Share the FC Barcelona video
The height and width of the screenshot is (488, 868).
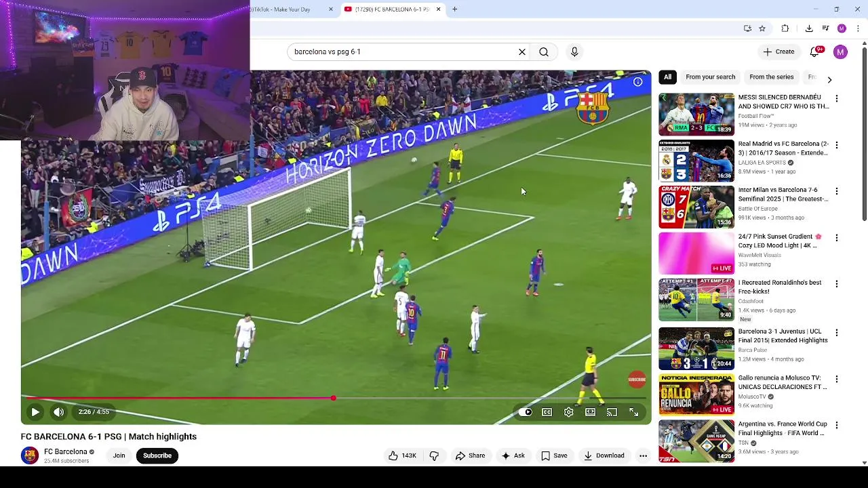point(470,455)
